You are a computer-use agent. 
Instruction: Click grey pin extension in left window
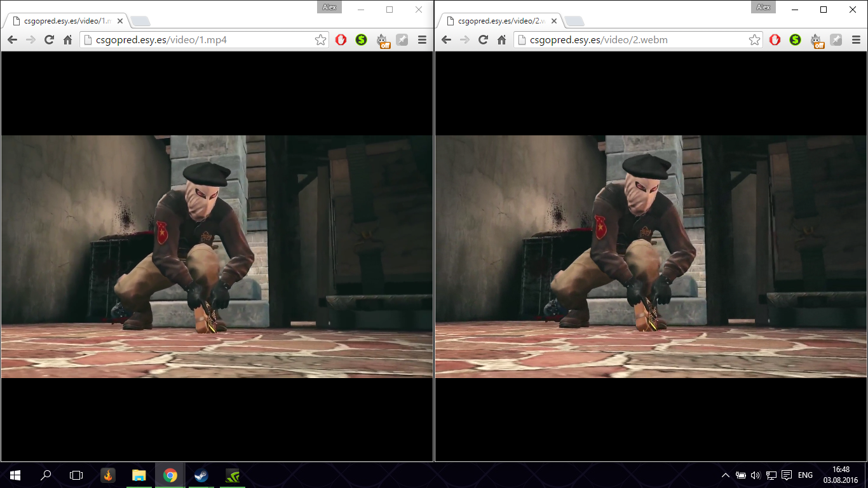pyautogui.click(x=402, y=40)
